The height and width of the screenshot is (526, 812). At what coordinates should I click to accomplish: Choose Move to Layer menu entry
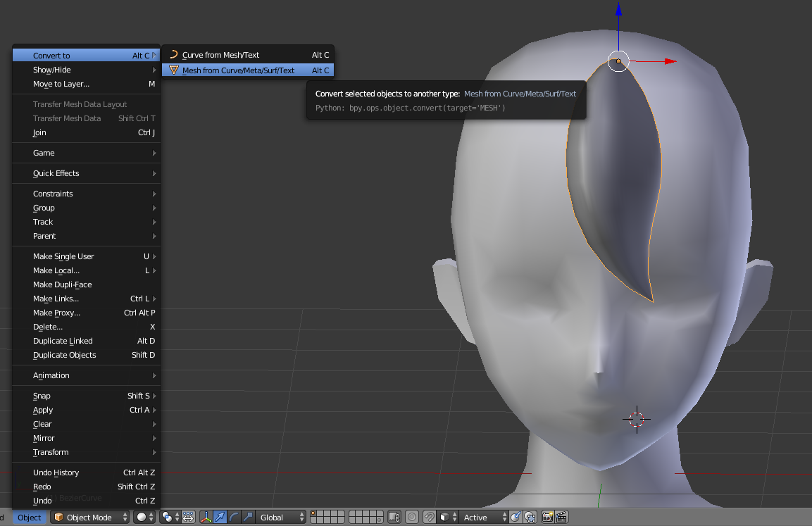tap(86, 84)
